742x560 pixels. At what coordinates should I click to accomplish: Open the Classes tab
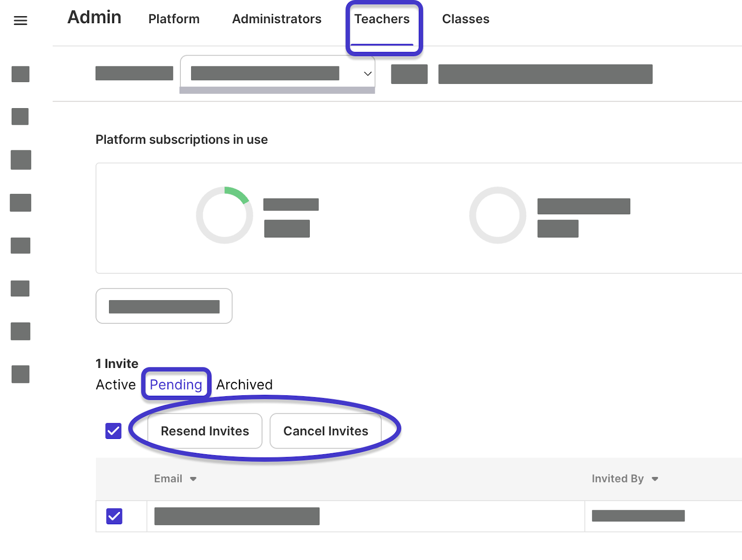[x=466, y=19]
